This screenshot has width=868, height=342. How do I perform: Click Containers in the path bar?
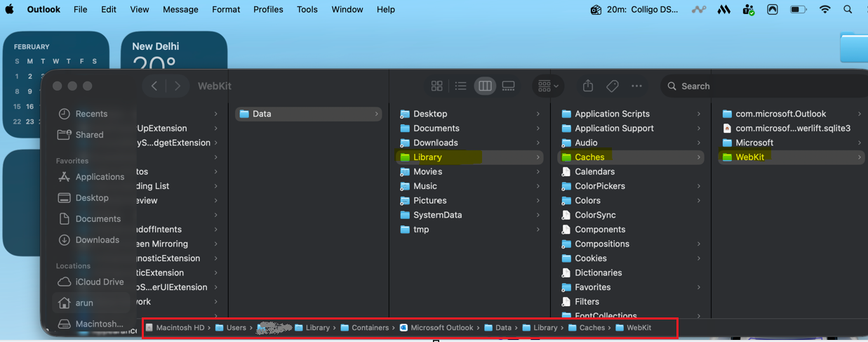[365, 328]
